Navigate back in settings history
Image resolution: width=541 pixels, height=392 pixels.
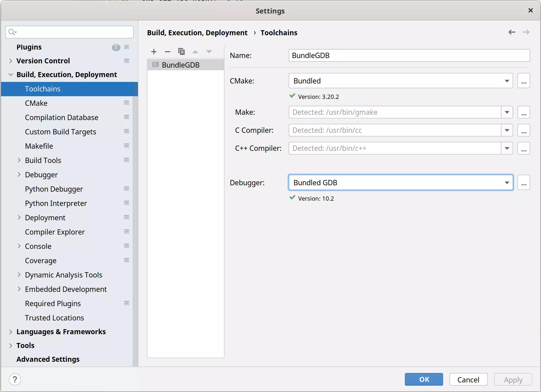tap(512, 32)
